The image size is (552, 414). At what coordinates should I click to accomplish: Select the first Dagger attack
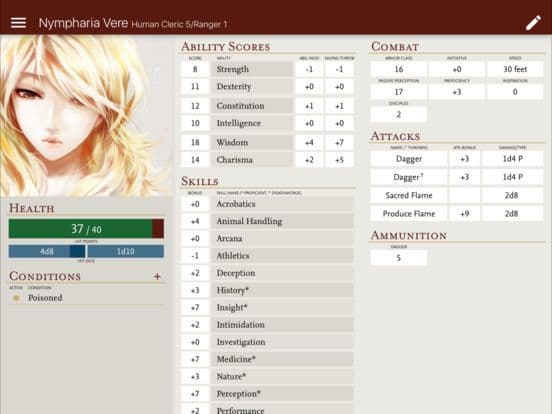point(409,159)
